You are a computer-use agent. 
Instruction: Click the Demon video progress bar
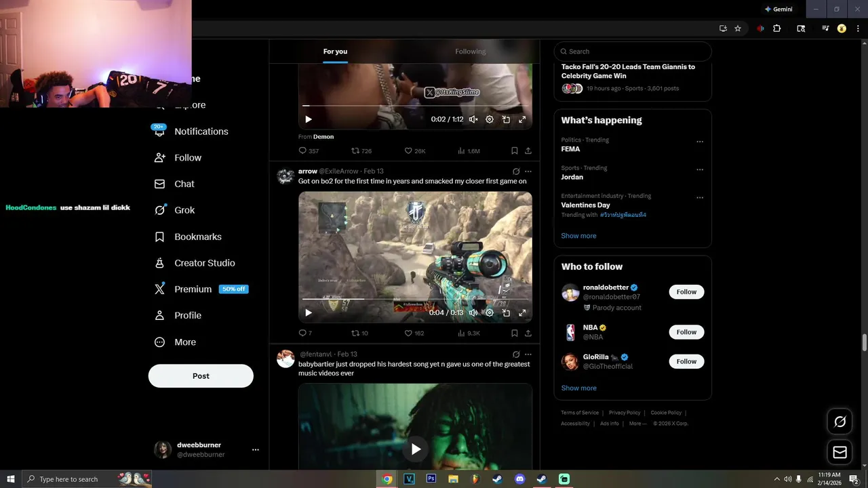point(415,106)
